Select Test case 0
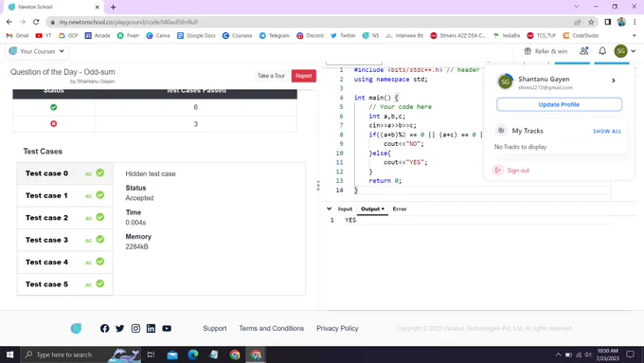The width and height of the screenshot is (644, 363). click(65, 173)
